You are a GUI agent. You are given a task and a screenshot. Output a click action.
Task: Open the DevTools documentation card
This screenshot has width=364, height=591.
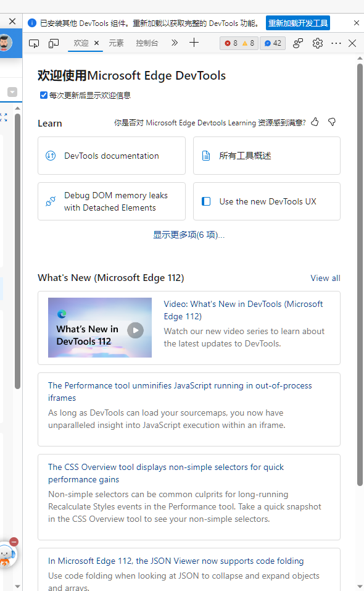[112, 156]
